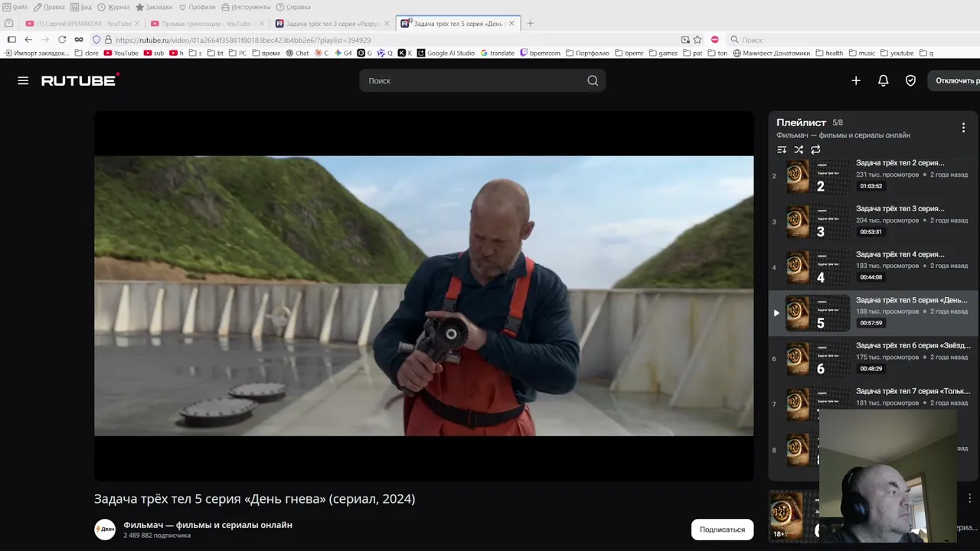980x551 pixels.
Task: Click the 2 489 882 подписчика subscriber count
Action: (x=157, y=536)
